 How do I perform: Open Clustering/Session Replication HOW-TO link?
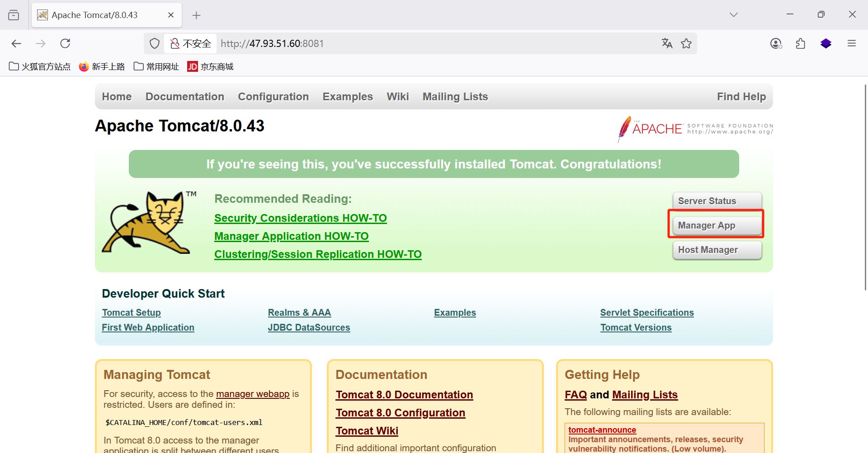point(318,254)
